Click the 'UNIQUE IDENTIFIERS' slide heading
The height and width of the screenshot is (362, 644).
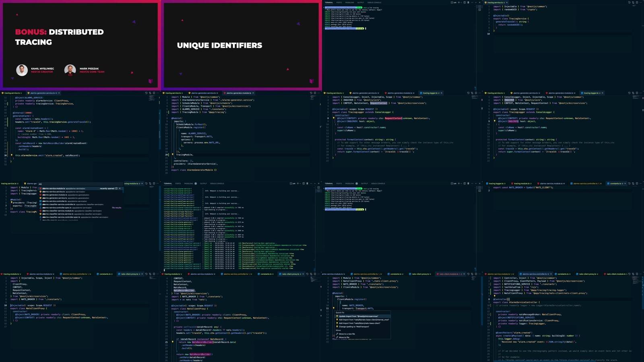coord(219,45)
